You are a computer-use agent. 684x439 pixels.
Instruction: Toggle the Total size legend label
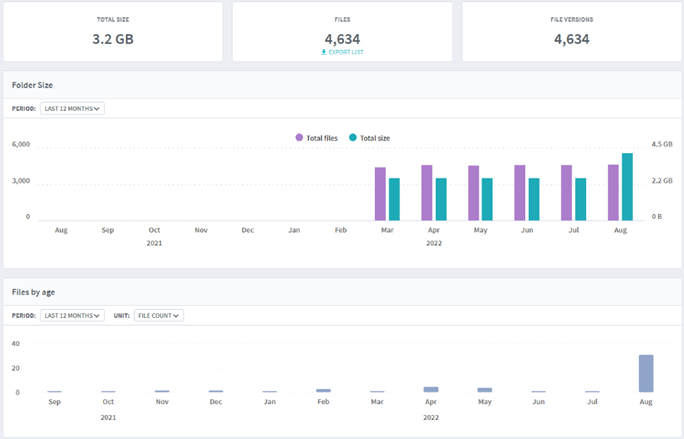(376, 137)
